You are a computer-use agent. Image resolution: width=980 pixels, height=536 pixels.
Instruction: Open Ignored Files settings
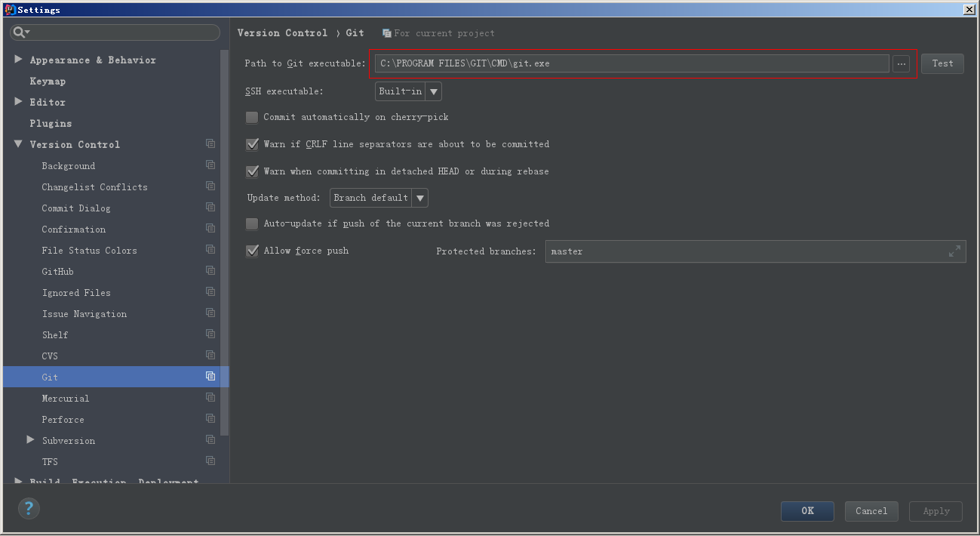click(x=76, y=292)
